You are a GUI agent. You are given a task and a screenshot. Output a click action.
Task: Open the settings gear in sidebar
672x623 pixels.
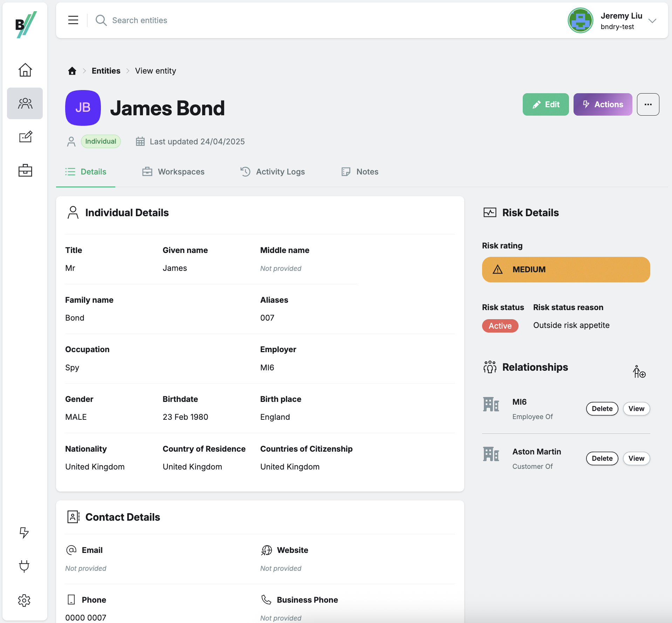[24, 601]
